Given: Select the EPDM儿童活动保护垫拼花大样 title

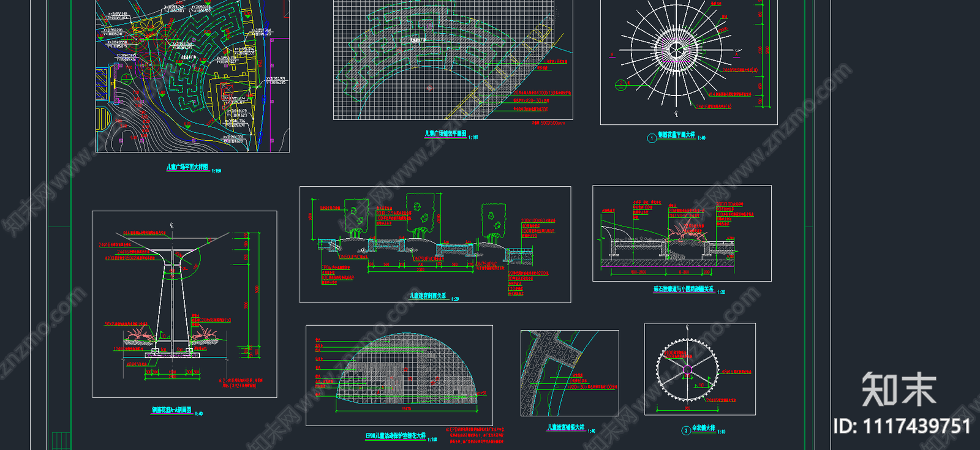Looking at the screenshot, I should click(396, 437).
